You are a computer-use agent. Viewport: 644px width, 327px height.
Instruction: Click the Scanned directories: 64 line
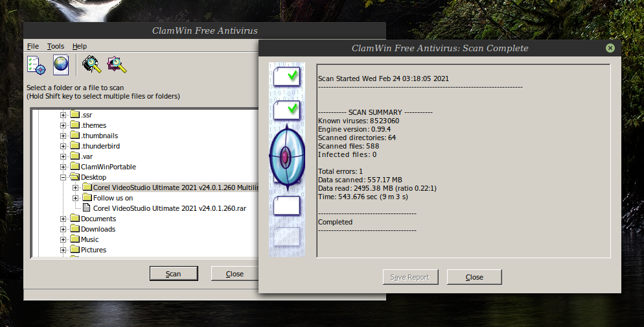coord(357,138)
